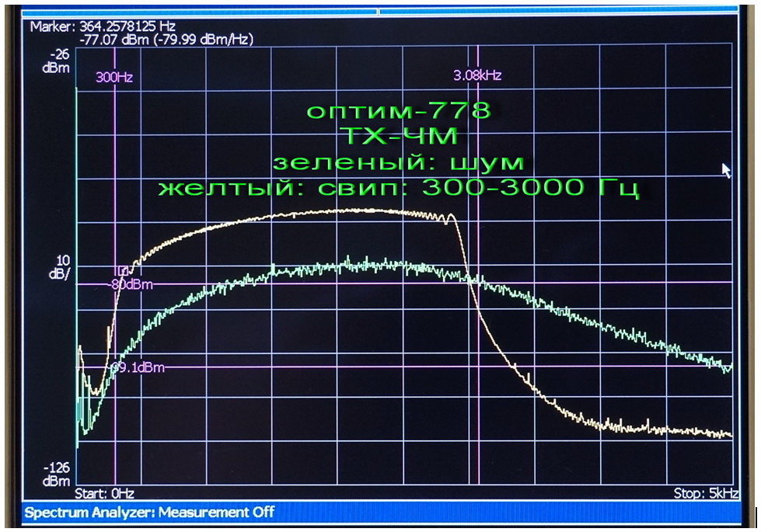Click the желтый: свип: 300-3000 Гц annotation
This screenshot has width=761, height=532.
(x=399, y=187)
